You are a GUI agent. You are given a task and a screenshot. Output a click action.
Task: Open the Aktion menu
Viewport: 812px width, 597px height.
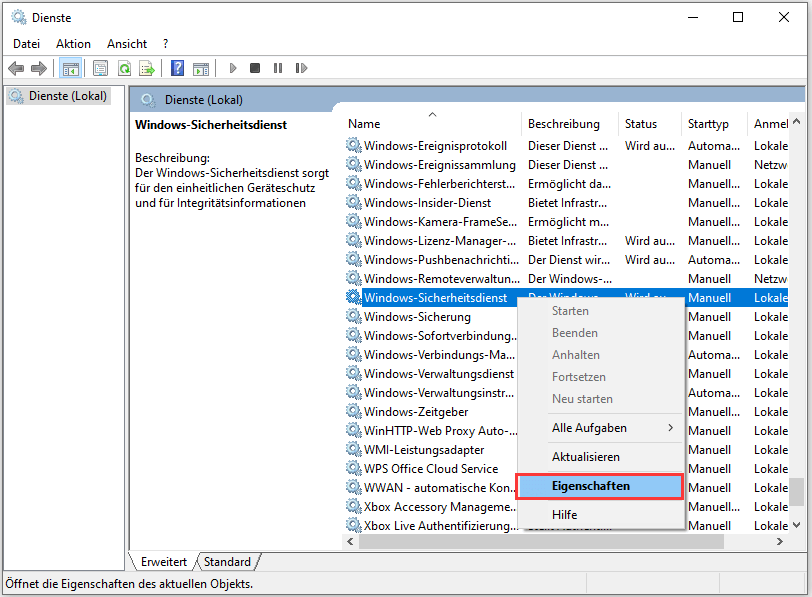click(73, 43)
